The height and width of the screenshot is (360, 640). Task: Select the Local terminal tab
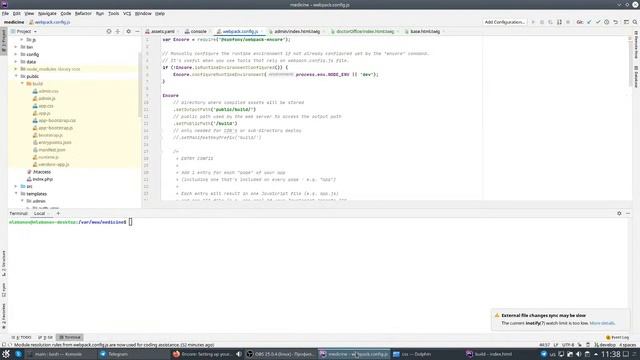[39, 213]
